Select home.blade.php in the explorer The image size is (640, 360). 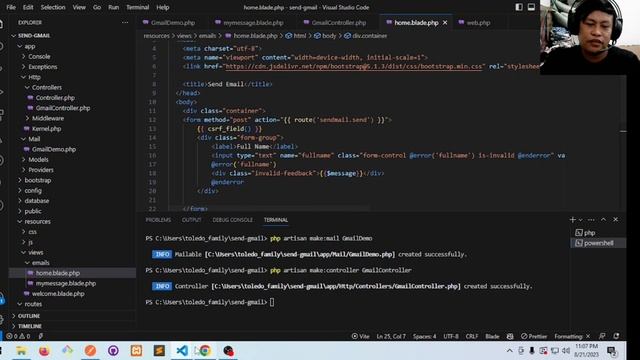coord(58,273)
